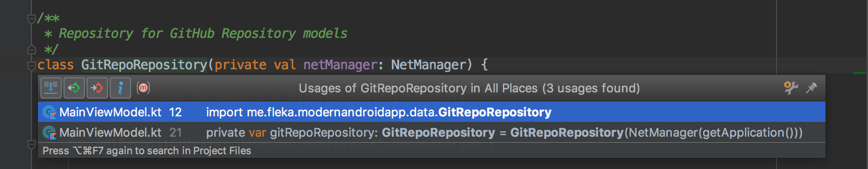868x169 pixels.
Task: Collapse the doc comment fold at '/**'
Action: pyautogui.click(x=31, y=19)
